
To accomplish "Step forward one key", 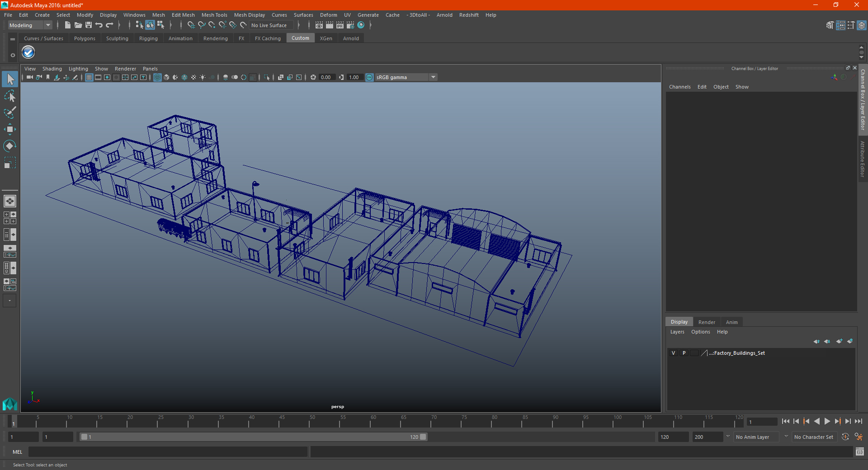I will point(838,421).
